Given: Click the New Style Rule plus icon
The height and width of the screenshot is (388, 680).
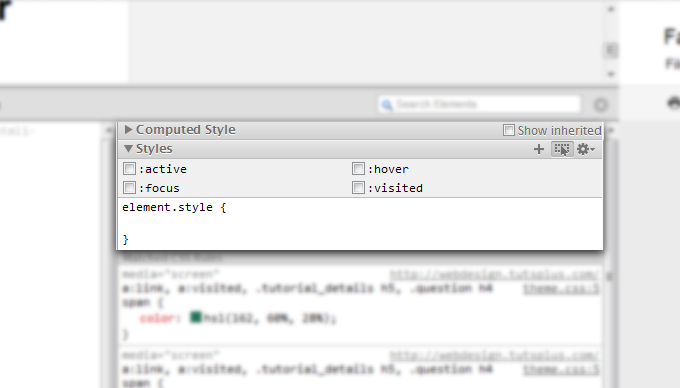Looking at the screenshot, I should pos(539,149).
